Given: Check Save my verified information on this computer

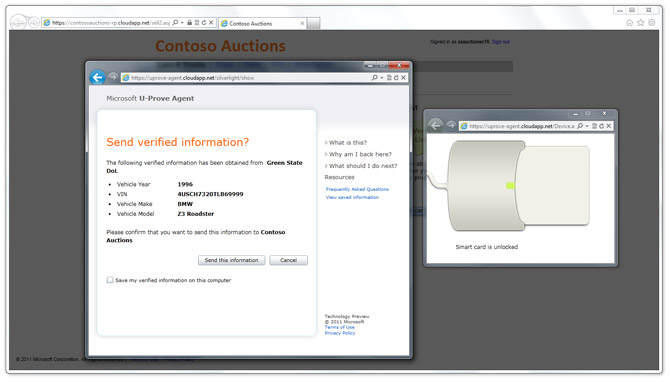Looking at the screenshot, I should (x=110, y=280).
